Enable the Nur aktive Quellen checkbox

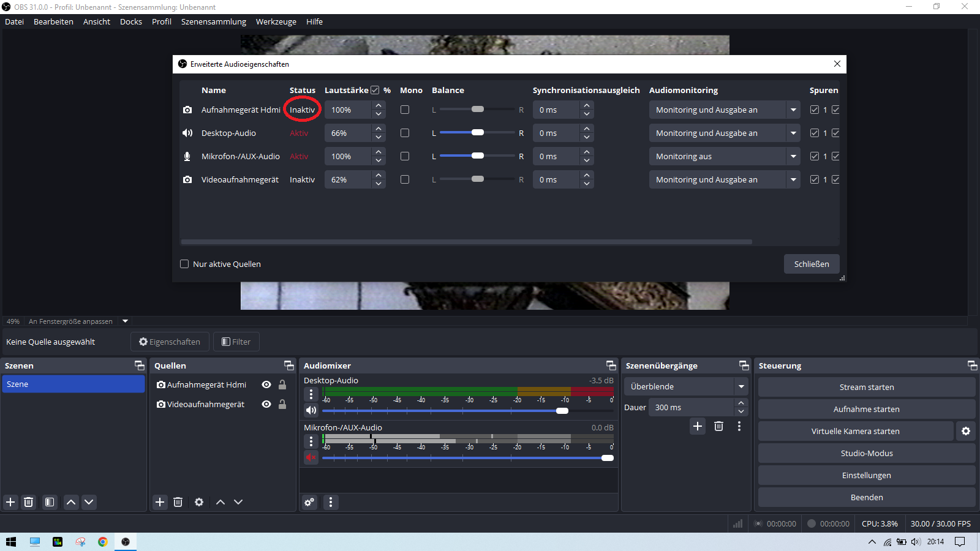click(184, 264)
